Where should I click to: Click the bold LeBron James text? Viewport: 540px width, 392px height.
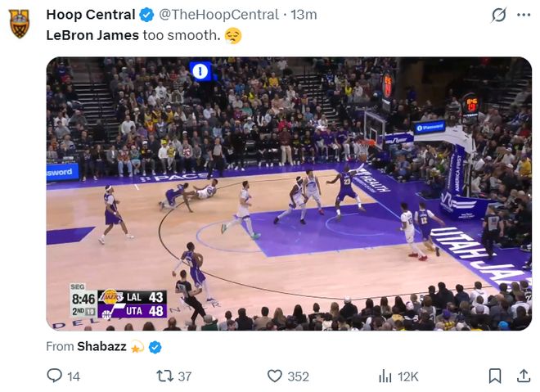(92, 35)
